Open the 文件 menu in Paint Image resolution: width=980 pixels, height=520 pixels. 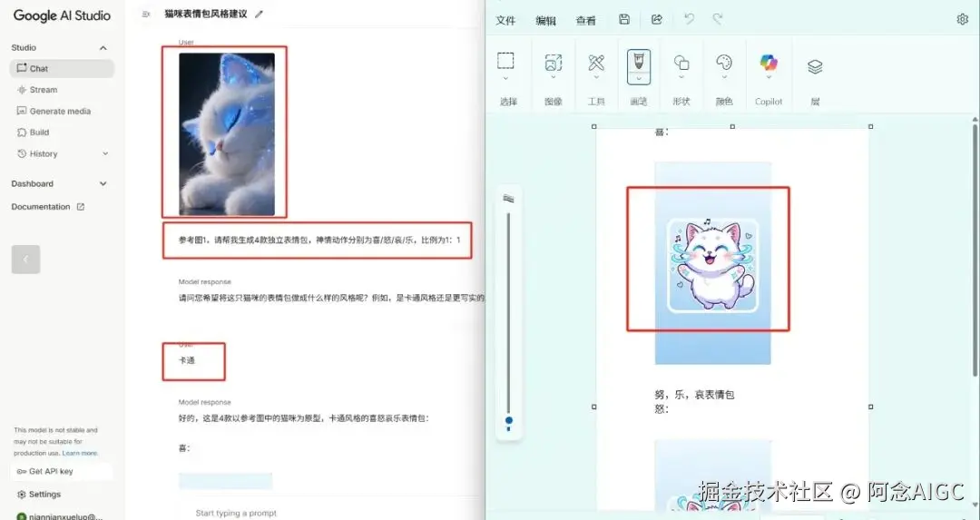click(x=505, y=20)
